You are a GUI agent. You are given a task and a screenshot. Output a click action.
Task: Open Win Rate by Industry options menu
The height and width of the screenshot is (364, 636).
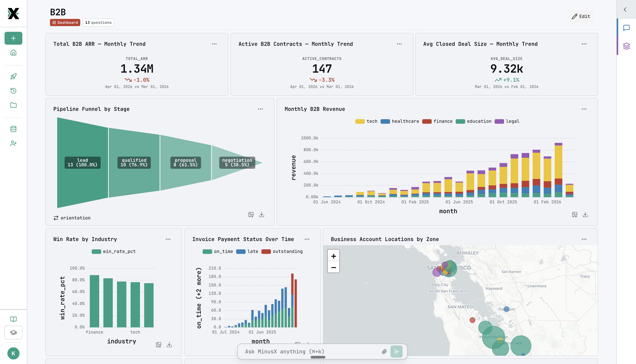(x=168, y=239)
